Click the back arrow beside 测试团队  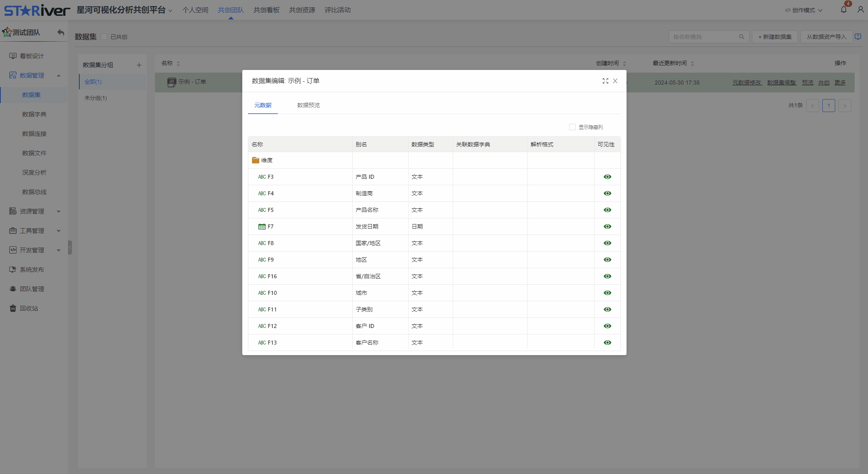pyautogui.click(x=61, y=32)
